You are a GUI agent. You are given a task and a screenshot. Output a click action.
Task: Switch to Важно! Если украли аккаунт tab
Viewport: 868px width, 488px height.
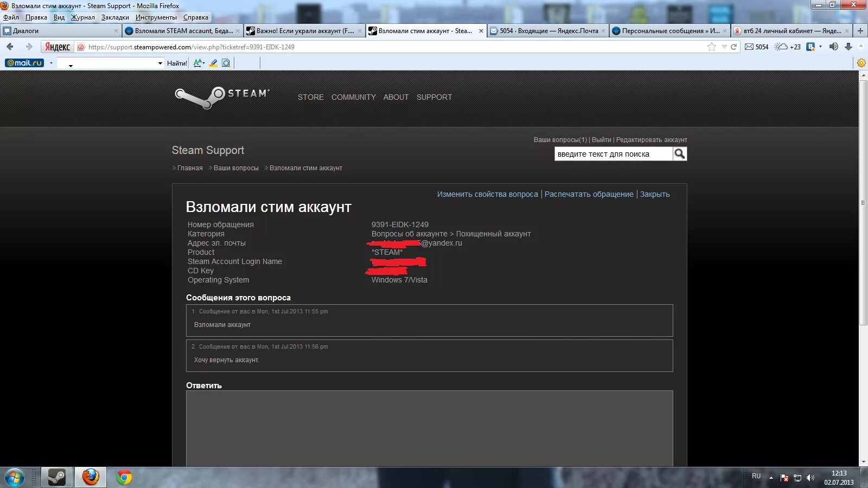304,31
